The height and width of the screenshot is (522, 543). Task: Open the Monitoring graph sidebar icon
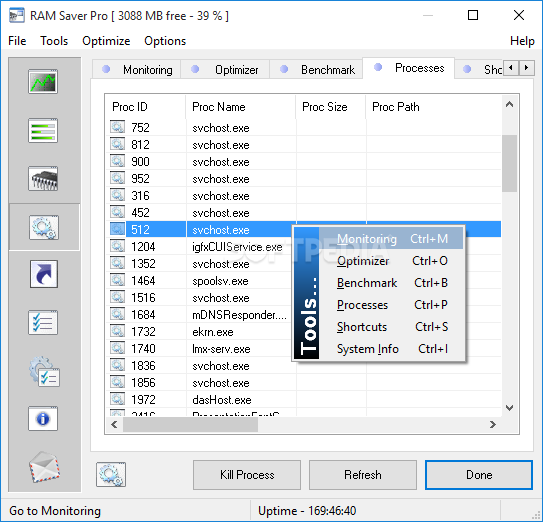click(x=43, y=82)
